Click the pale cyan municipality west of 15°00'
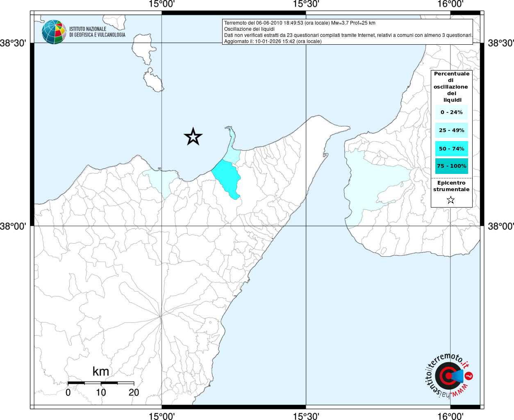The height and width of the screenshot is (420, 514). point(161,183)
